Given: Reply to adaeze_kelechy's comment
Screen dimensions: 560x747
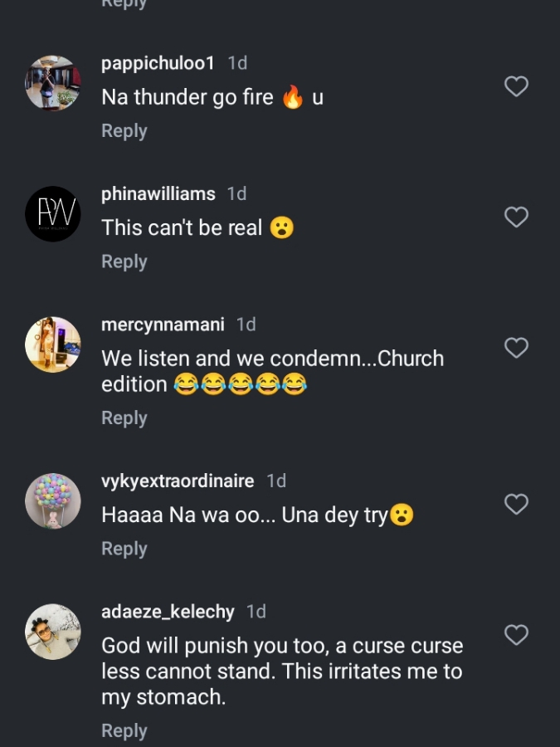Looking at the screenshot, I should [124, 730].
